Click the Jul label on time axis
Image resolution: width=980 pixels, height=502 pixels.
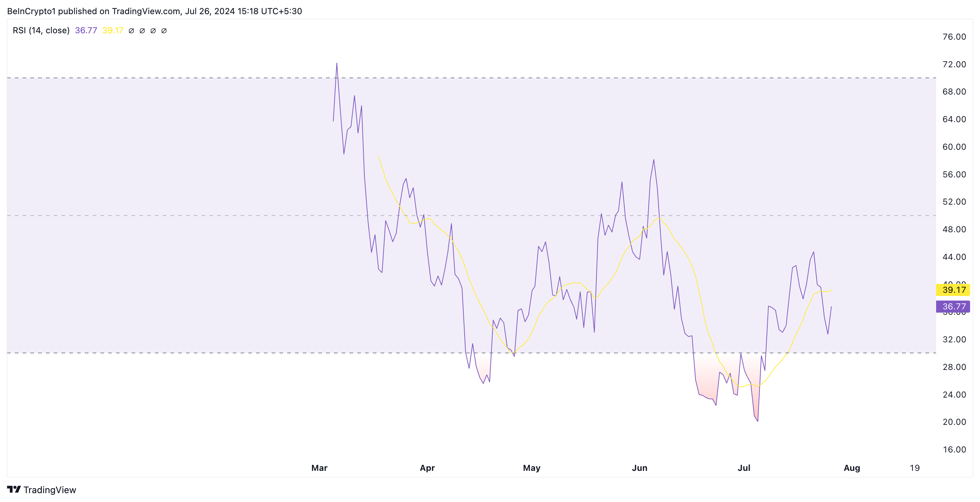[x=744, y=468]
